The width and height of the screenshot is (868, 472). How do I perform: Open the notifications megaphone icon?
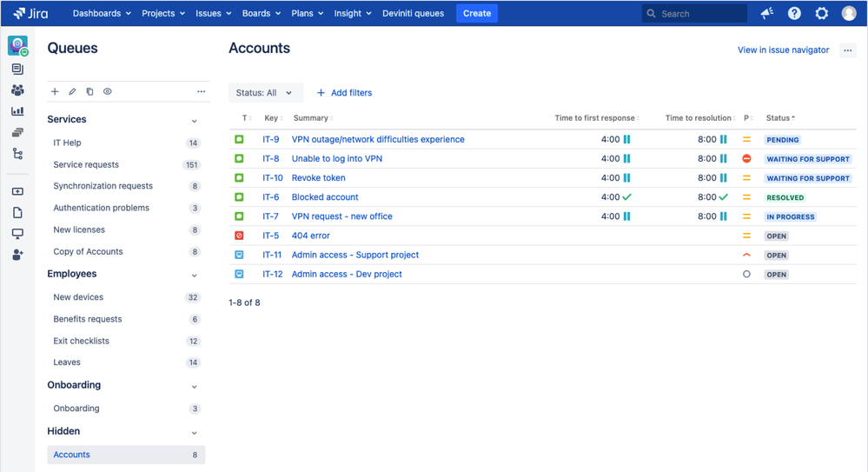coord(766,13)
